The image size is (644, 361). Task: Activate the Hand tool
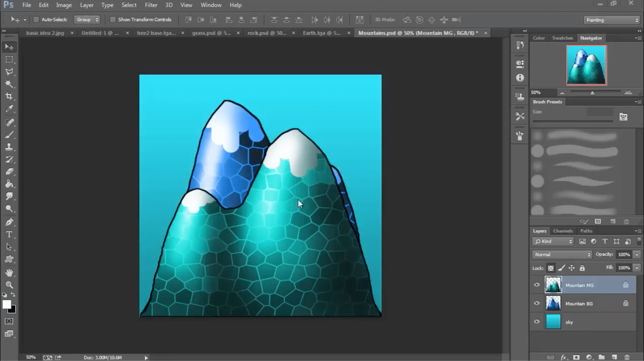pos(9,272)
